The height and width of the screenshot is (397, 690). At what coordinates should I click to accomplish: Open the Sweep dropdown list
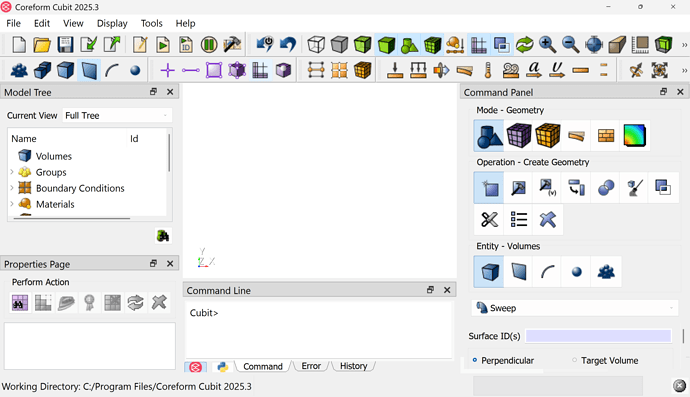tap(575, 308)
